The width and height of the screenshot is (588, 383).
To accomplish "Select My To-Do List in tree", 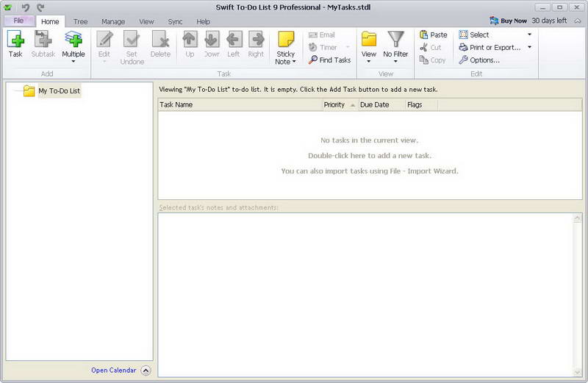I will click(x=60, y=90).
